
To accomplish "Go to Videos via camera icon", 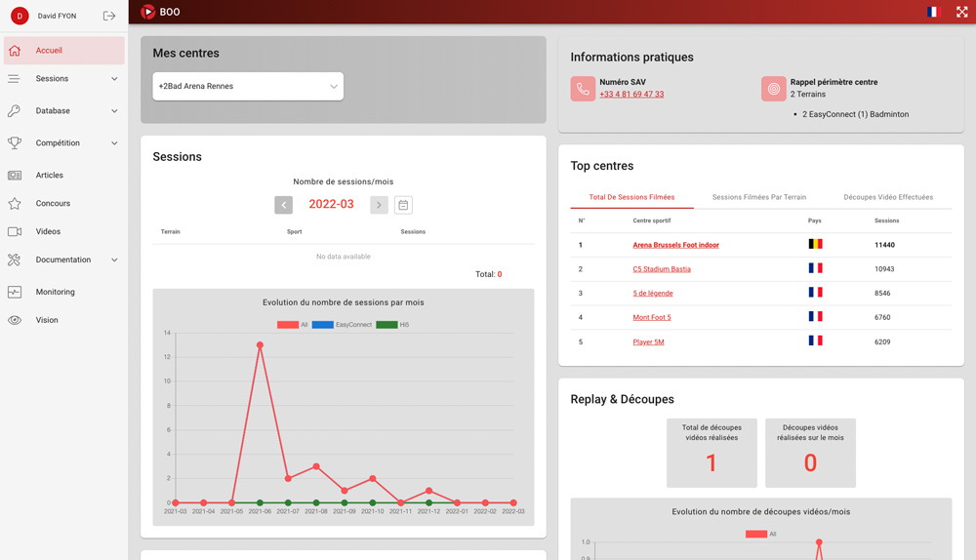I will click(15, 231).
